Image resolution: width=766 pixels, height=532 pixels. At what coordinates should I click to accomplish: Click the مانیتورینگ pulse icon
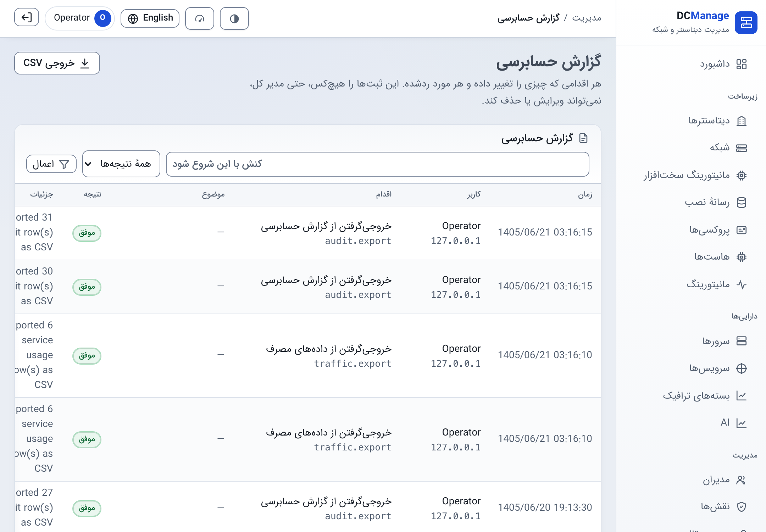[x=742, y=284]
